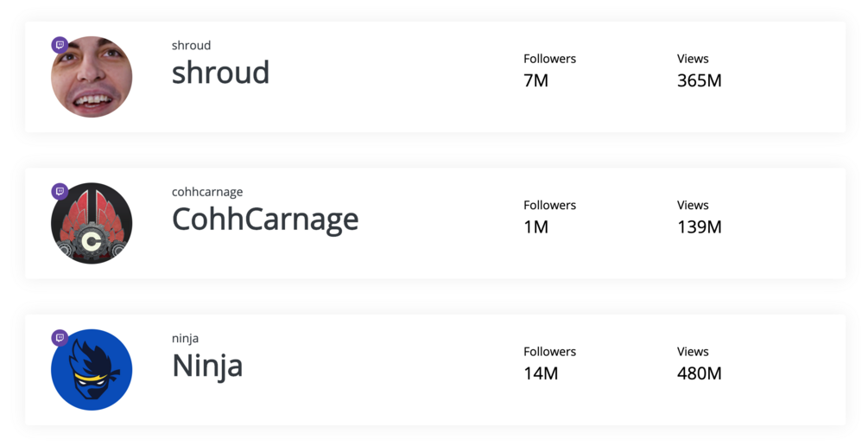Click shroud's 365M views count
868x446 pixels.
699,81
